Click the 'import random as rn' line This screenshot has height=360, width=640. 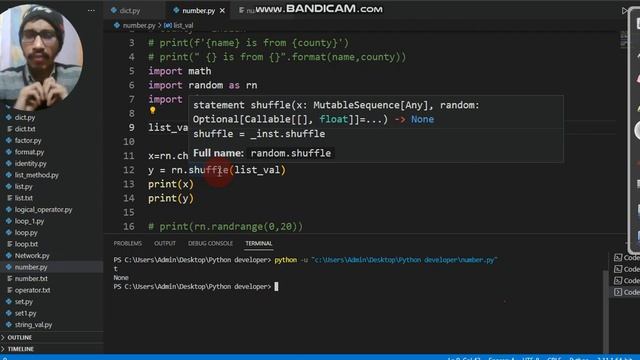[x=203, y=85]
